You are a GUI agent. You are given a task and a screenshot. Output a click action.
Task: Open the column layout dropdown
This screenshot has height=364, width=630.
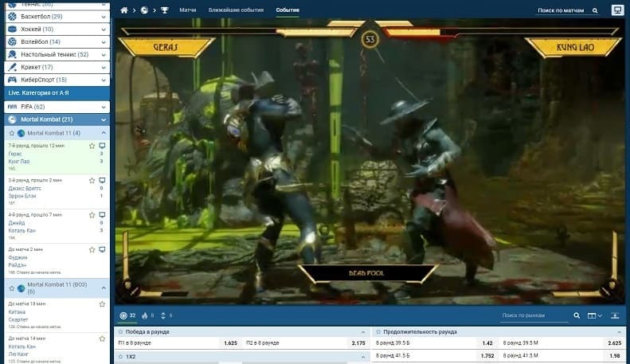[595, 315]
